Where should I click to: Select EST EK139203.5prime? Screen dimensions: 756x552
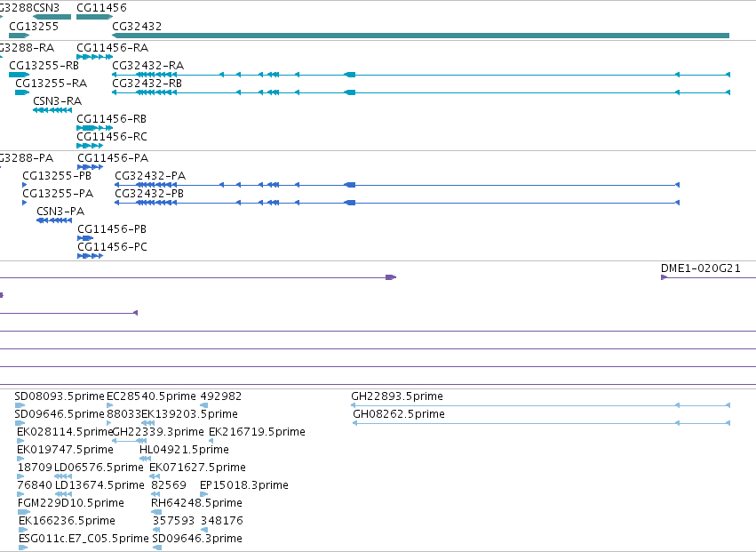[x=148, y=423]
